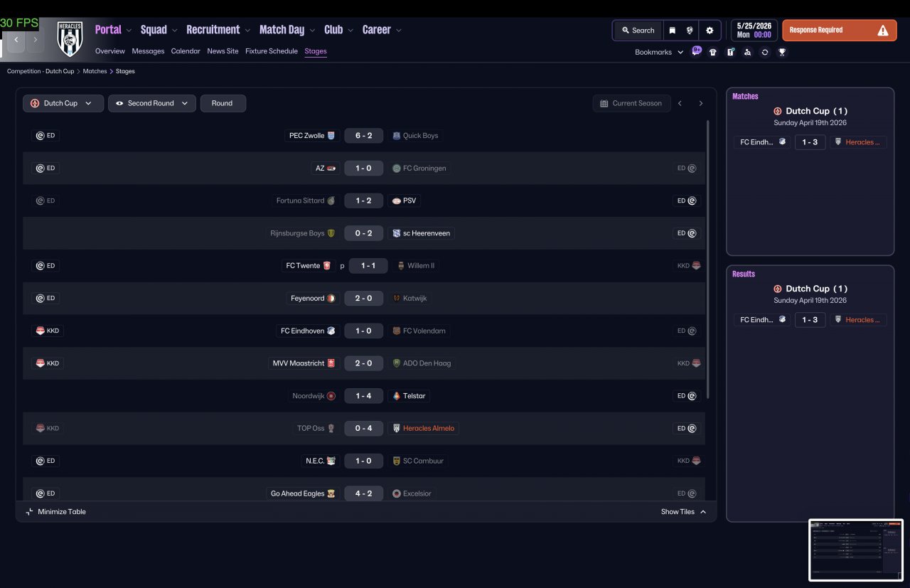This screenshot has width=910, height=588.
Task: Open the Squad menu dropdown arrow
Action: (174, 31)
